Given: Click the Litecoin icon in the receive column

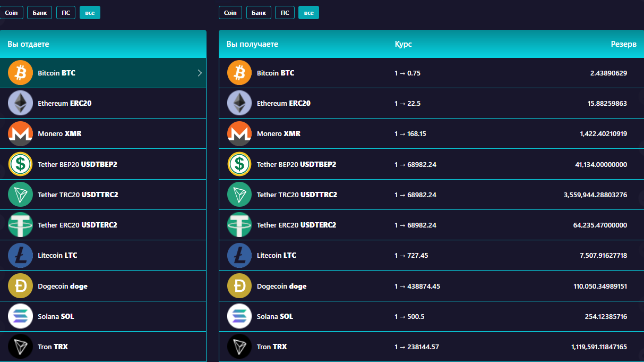Looking at the screenshot, I should pos(239,255).
